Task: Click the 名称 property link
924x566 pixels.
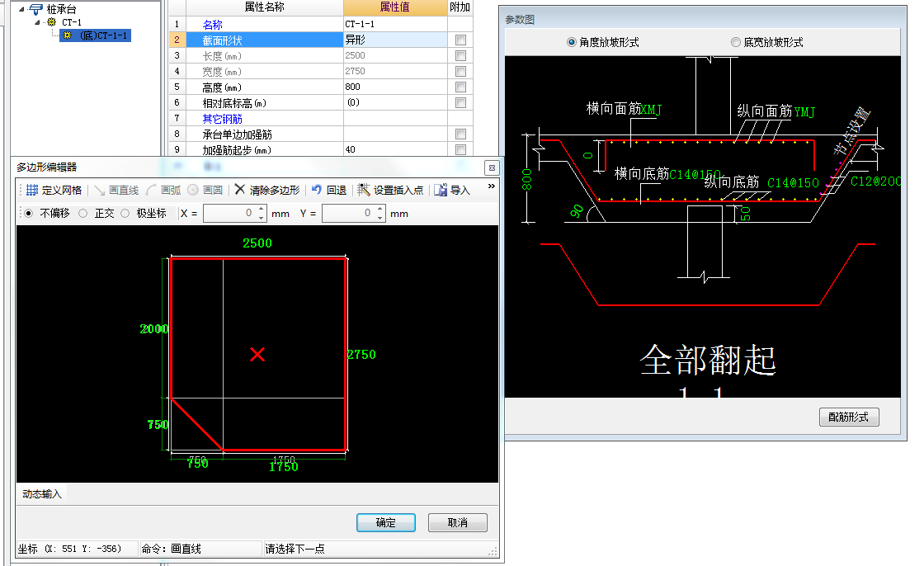Action: 212,24
